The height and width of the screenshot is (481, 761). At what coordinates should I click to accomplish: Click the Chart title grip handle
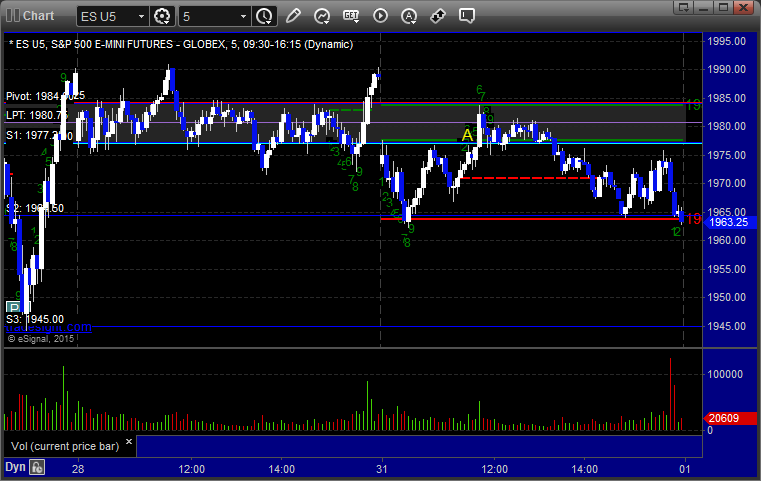(13, 16)
